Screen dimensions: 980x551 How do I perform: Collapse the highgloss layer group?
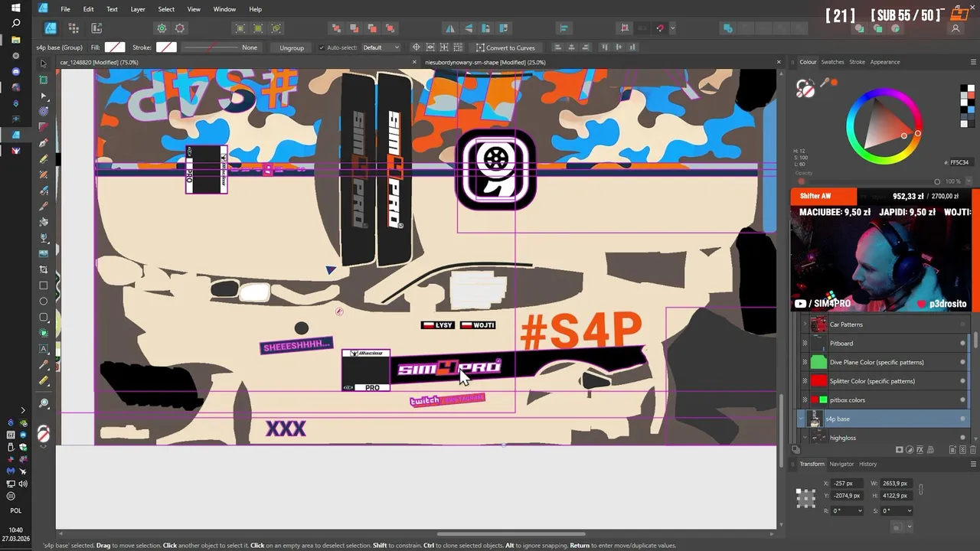point(805,438)
